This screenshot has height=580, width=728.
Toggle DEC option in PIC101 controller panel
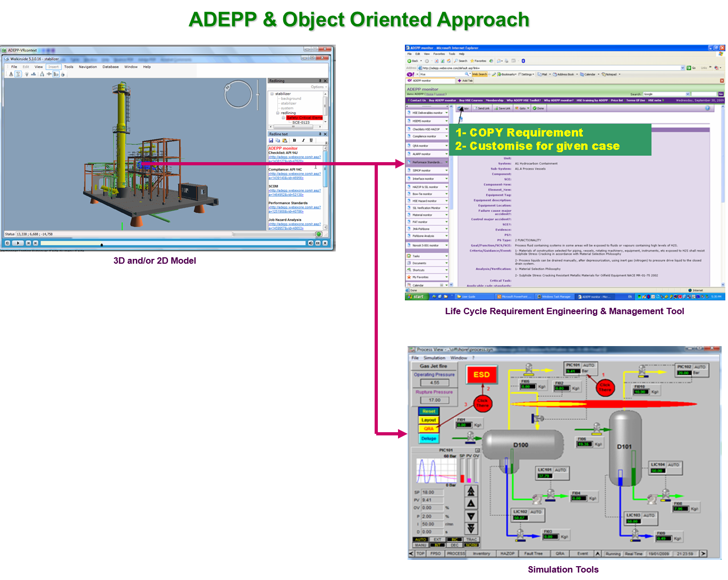[455, 545]
